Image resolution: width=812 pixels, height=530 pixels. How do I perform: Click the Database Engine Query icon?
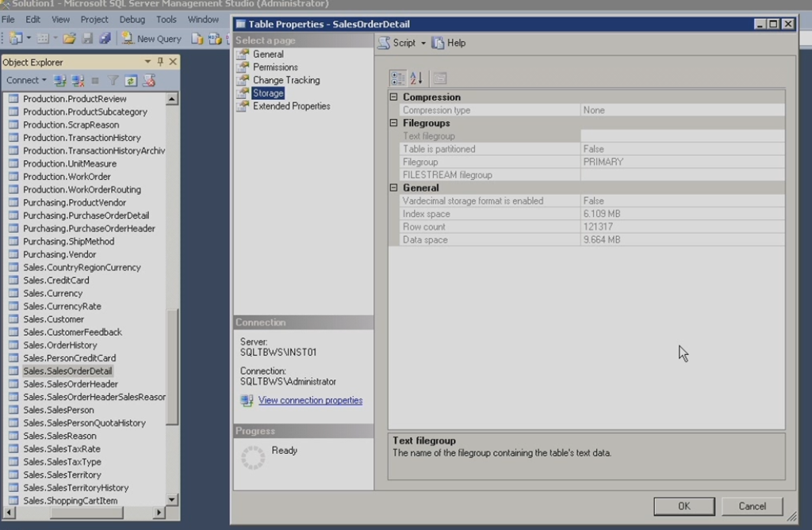[197, 38]
